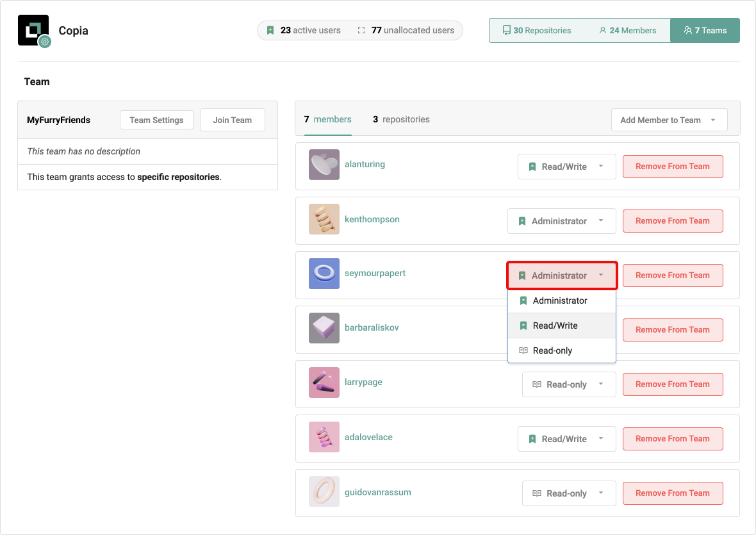This screenshot has height=535, width=756.
Task: Click the gear badge on Copia logo
Action: coord(44,42)
